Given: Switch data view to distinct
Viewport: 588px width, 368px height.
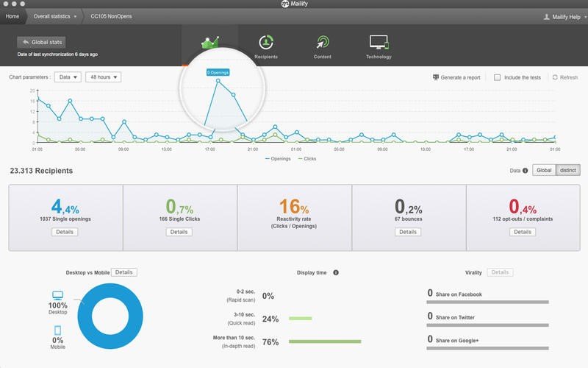Looking at the screenshot, I should (x=567, y=170).
